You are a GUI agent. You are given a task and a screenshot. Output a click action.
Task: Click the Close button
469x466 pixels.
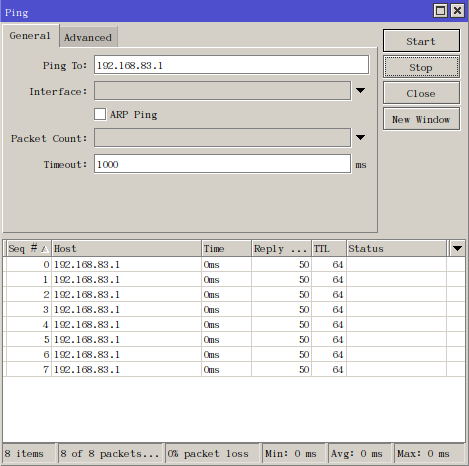tap(421, 93)
